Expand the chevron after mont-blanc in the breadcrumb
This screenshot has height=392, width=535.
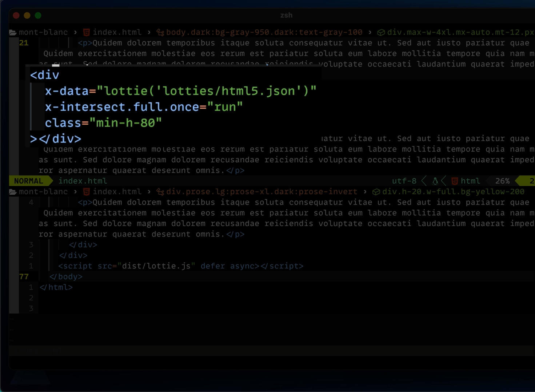tap(75, 32)
